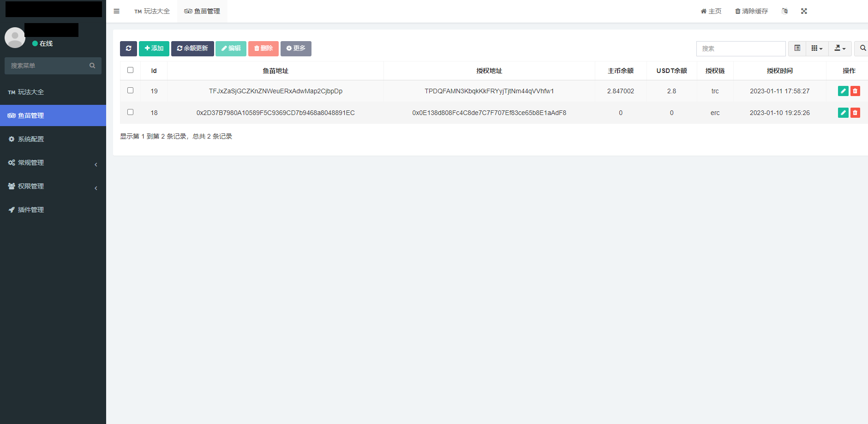868x424 pixels.
Task: Toggle the table card view icon
Action: pos(797,48)
